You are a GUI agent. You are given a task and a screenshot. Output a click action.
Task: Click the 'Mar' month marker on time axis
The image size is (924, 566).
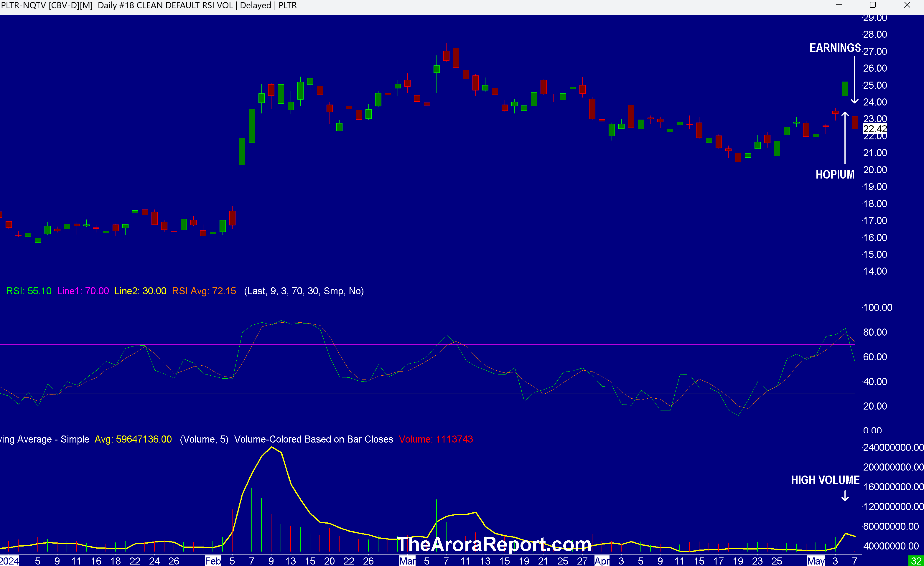click(407, 561)
